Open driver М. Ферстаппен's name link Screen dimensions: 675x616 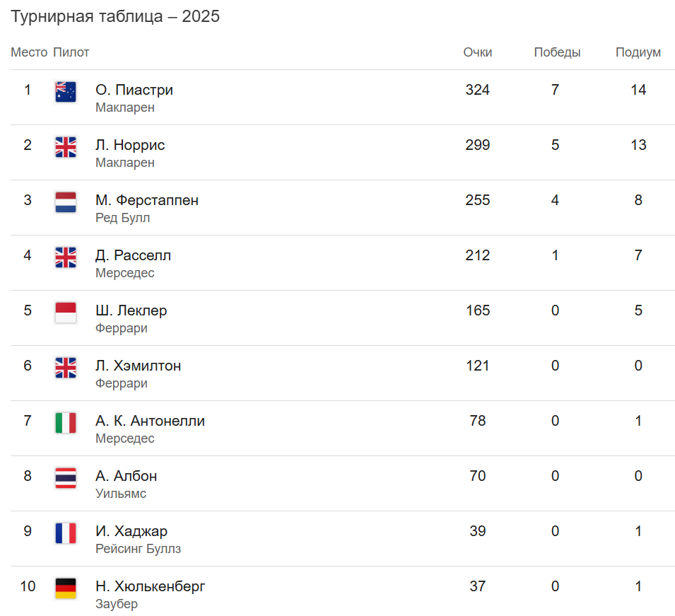tap(147, 200)
